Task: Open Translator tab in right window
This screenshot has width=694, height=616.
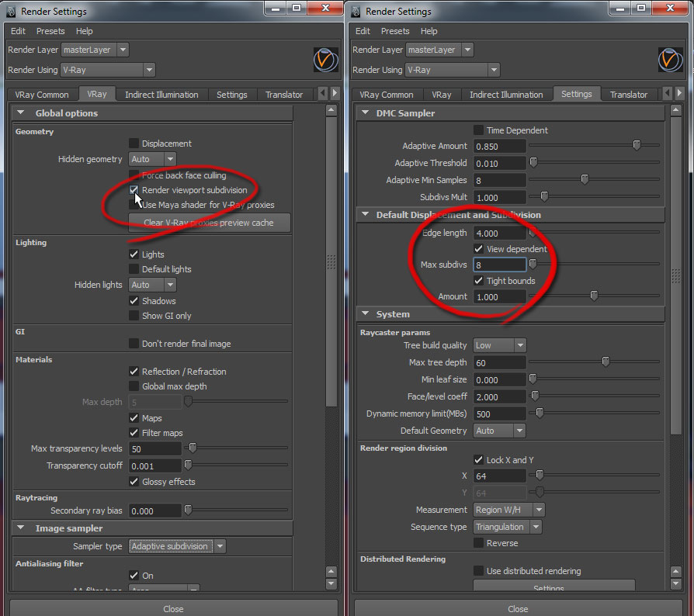Action: 629,95
